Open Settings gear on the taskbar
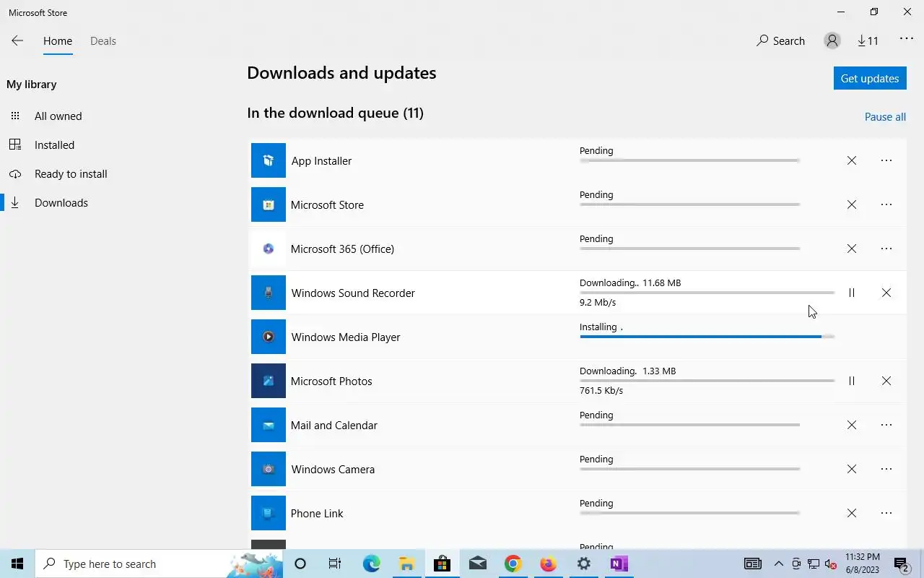The image size is (924, 578). click(x=584, y=564)
